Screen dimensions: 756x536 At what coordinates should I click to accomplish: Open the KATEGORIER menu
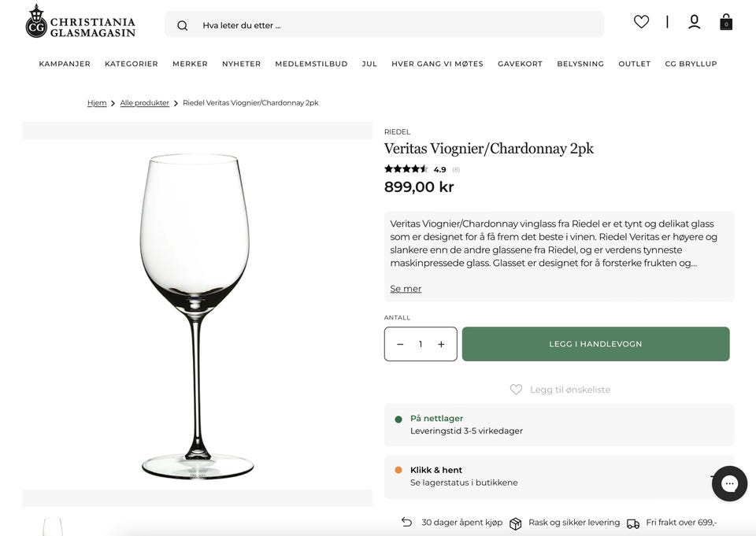tap(132, 64)
